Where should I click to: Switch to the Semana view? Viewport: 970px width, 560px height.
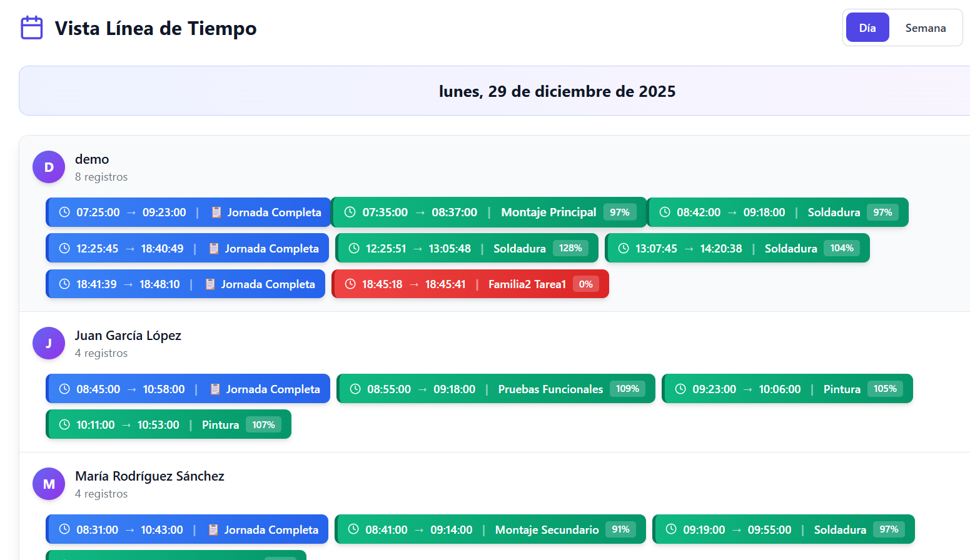point(925,28)
